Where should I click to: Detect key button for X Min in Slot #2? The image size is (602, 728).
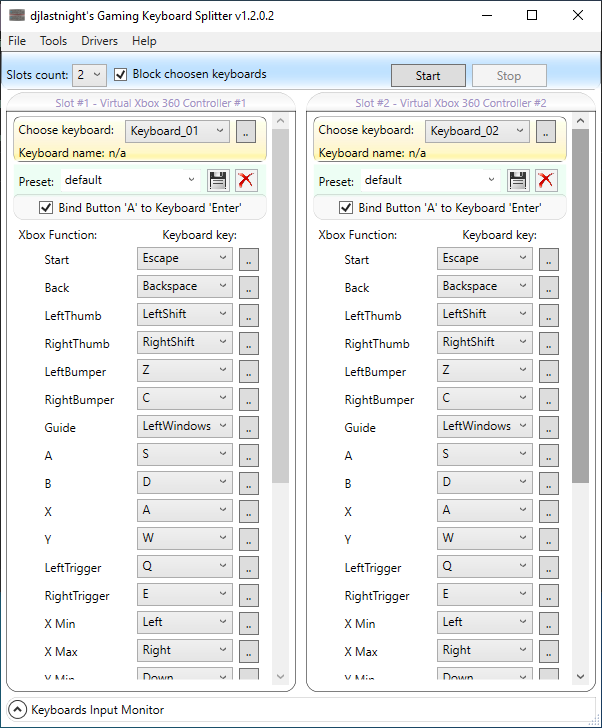click(549, 623)
